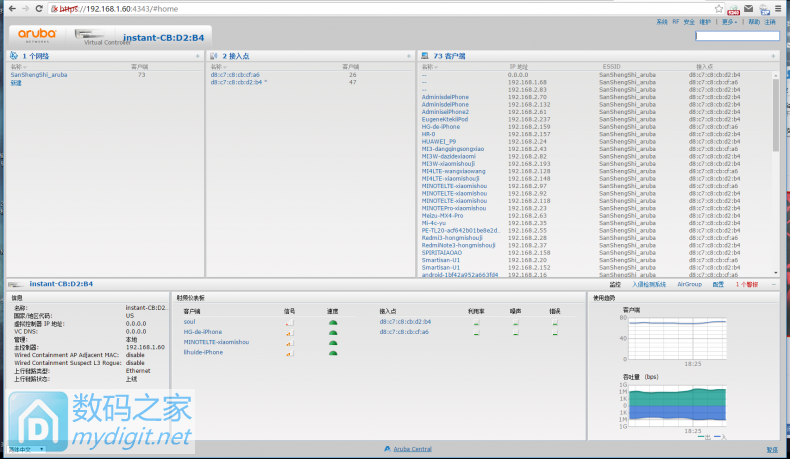The image size is (790, 459).
Task: Open the Aruba Central link
Action: (413, 449)
